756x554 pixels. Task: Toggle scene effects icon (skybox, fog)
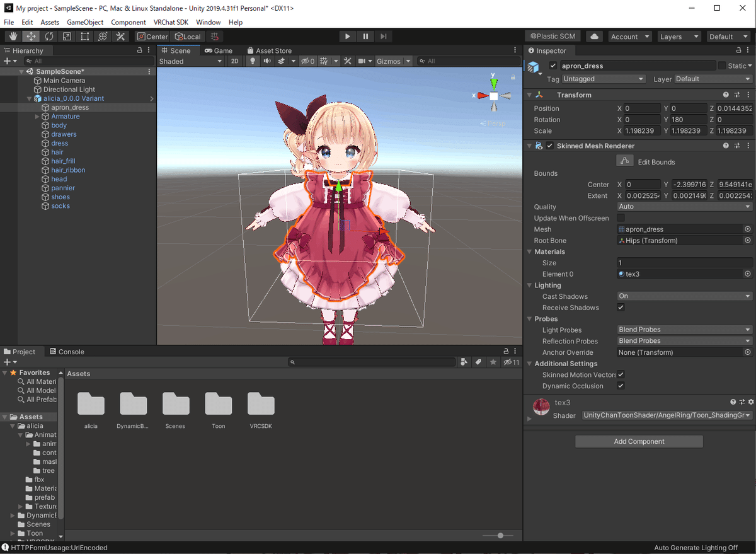(x=282, y=61)
